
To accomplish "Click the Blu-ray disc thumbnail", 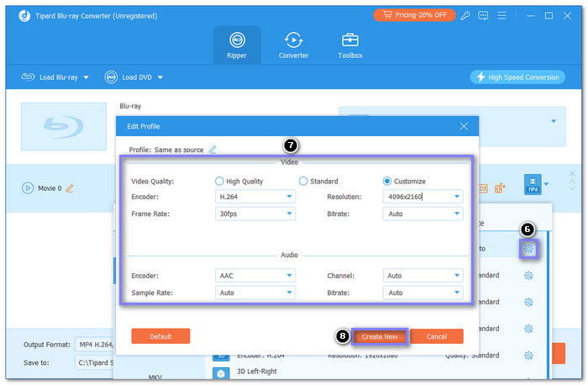I will [x=64, y=126].
